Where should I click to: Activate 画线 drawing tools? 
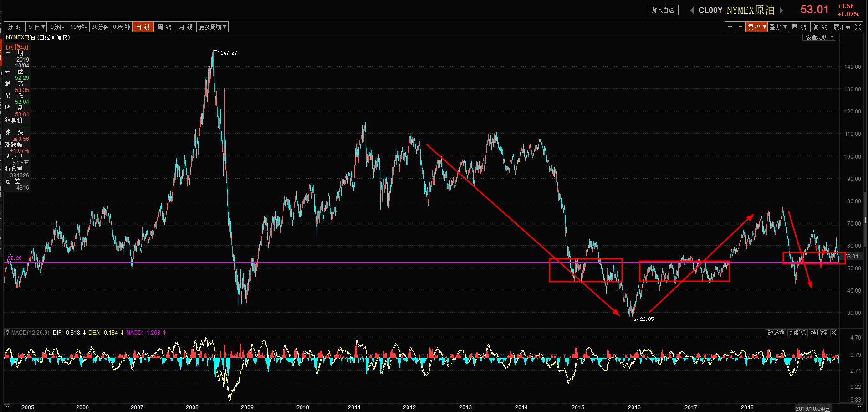(799, 27)
